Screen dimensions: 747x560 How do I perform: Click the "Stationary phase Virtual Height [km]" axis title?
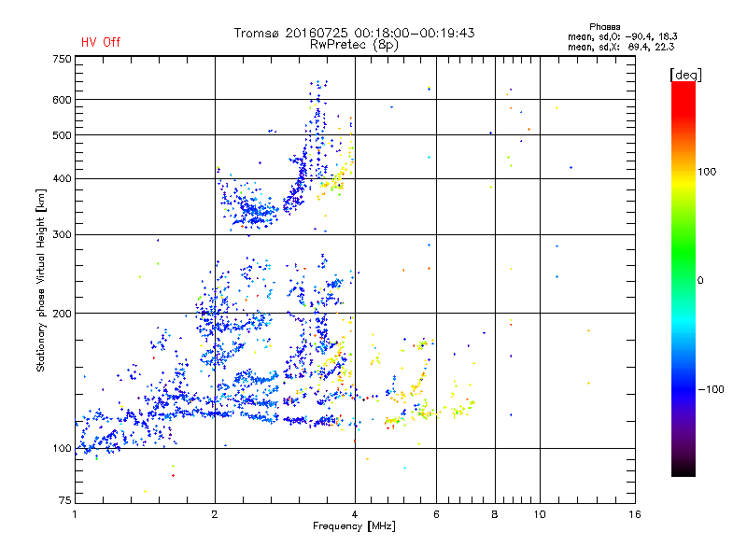coord(41,280)
